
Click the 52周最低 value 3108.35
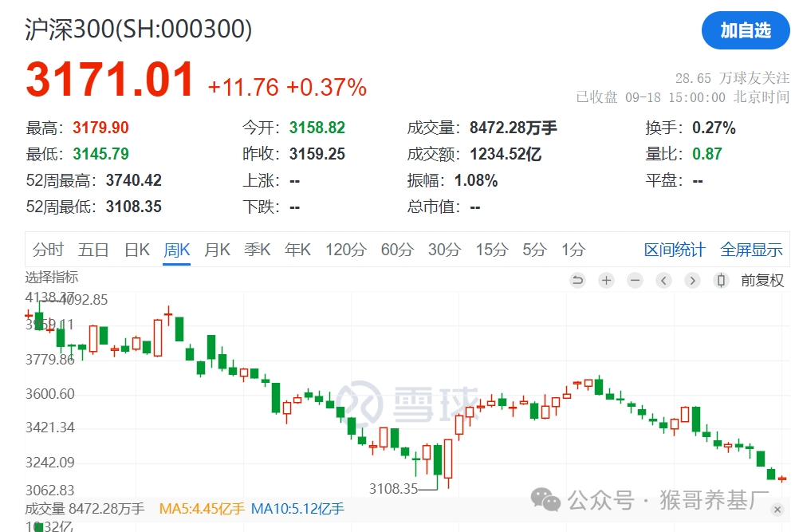click(x=133, y=207)
